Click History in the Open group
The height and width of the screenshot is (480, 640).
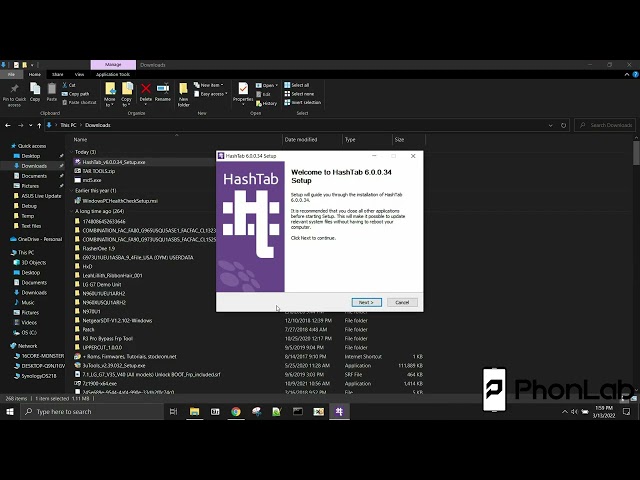tap(267, 103)
